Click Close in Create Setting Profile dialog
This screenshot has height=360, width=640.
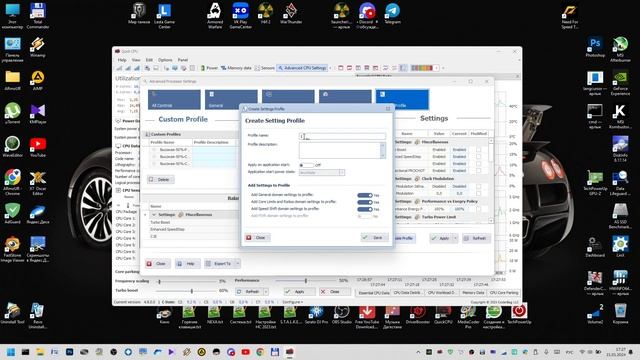click(257, 238)
